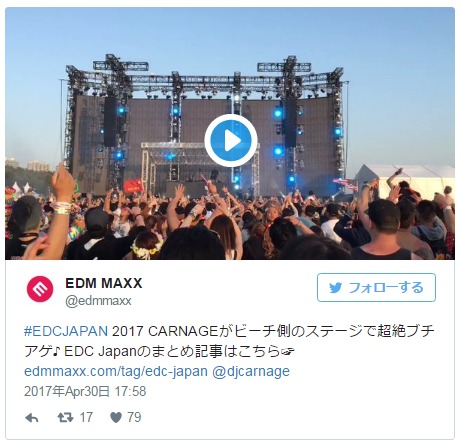Screen dimensions: 461x447
Task: Click the like count 79
Action: tap(134, 418)
